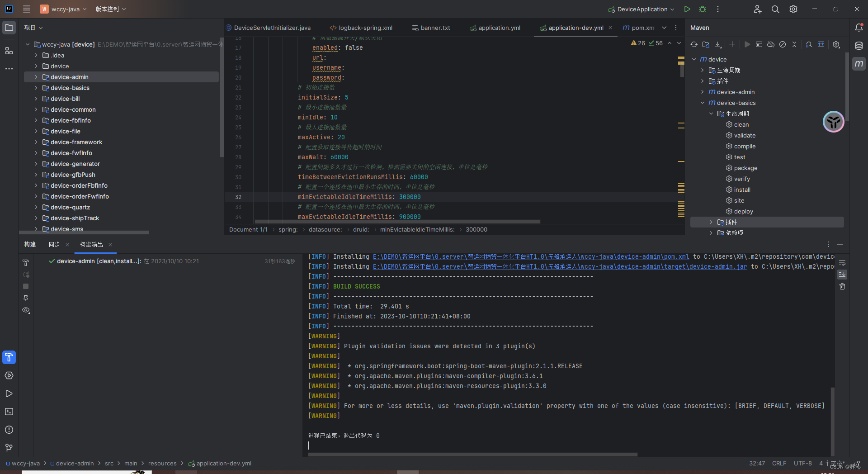Open the device-admin pom.xml link
The image size is (868, 474).
tap(531, 256)
